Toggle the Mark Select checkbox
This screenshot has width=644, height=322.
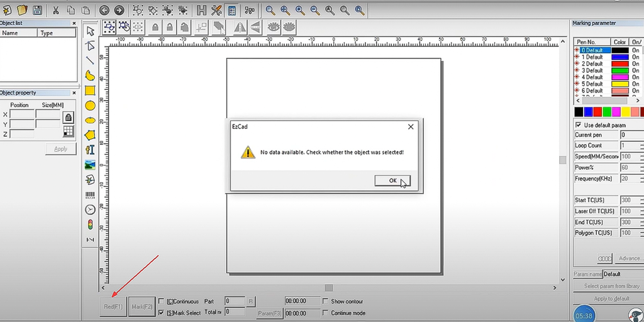click(162, 313)
